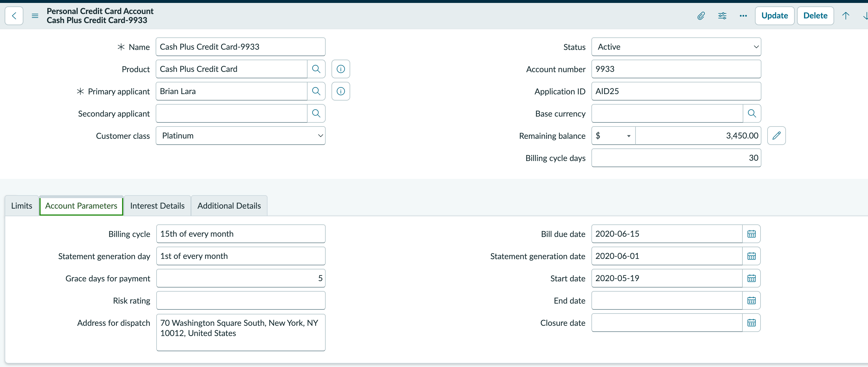The image size is (868, 367).
Task: Click the header title Personal Credit Card Account
Action: pos(100,11)
